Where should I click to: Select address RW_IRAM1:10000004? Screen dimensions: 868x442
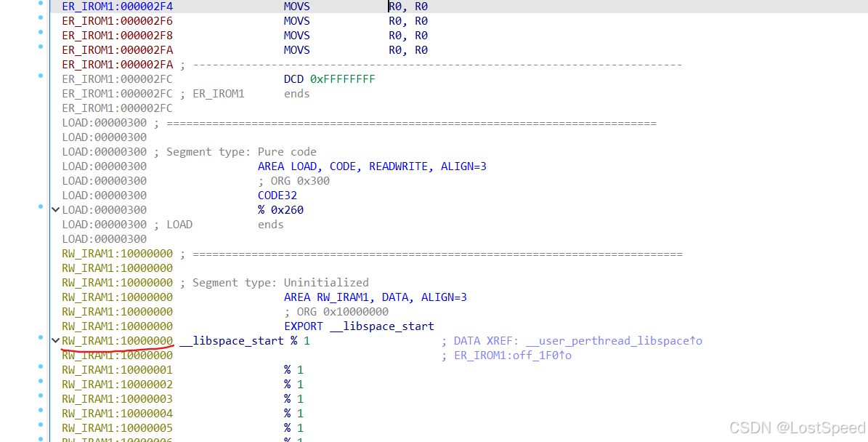(118, 413)
